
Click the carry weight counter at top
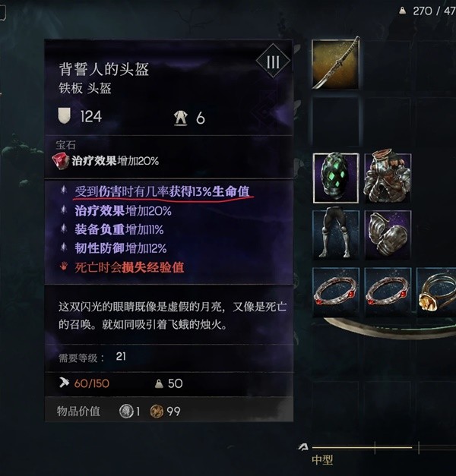pos(429,11)
